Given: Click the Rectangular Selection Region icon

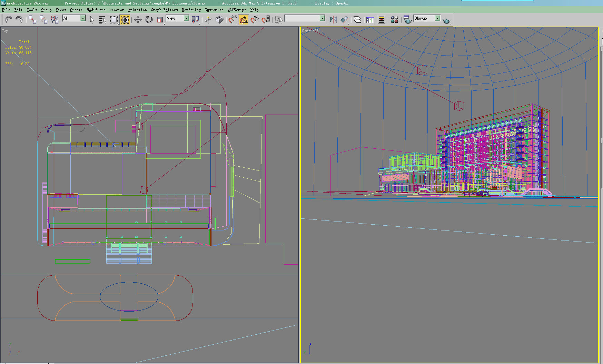Looking at the screenshot, I should tap(114, 20).
